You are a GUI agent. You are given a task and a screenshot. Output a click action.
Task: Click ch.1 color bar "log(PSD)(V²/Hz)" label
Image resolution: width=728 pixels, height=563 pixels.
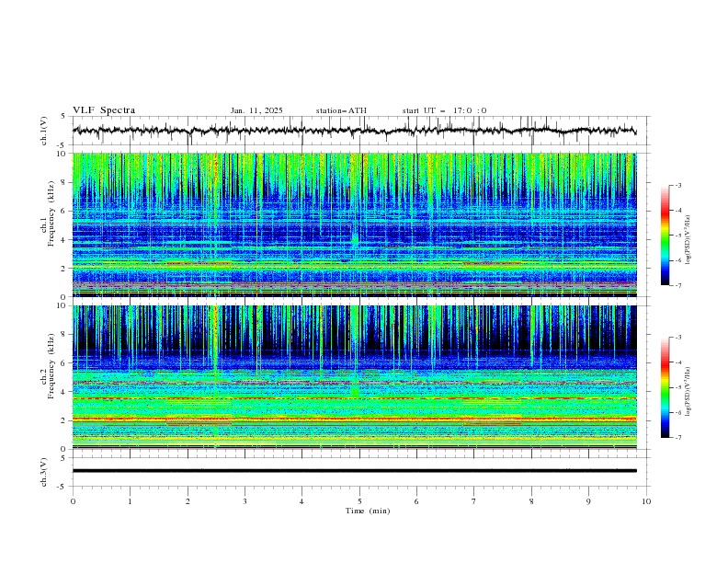pos(688,240)
